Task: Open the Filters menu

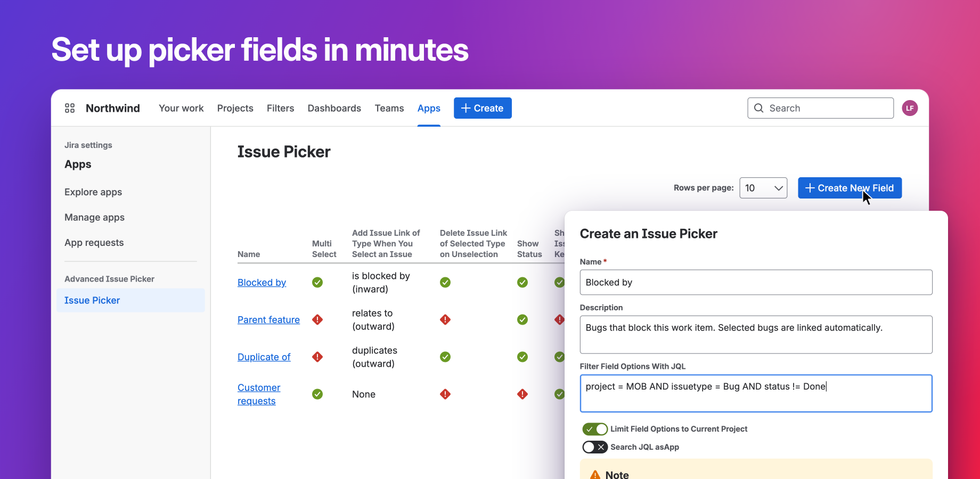Action: coord(281,108)
